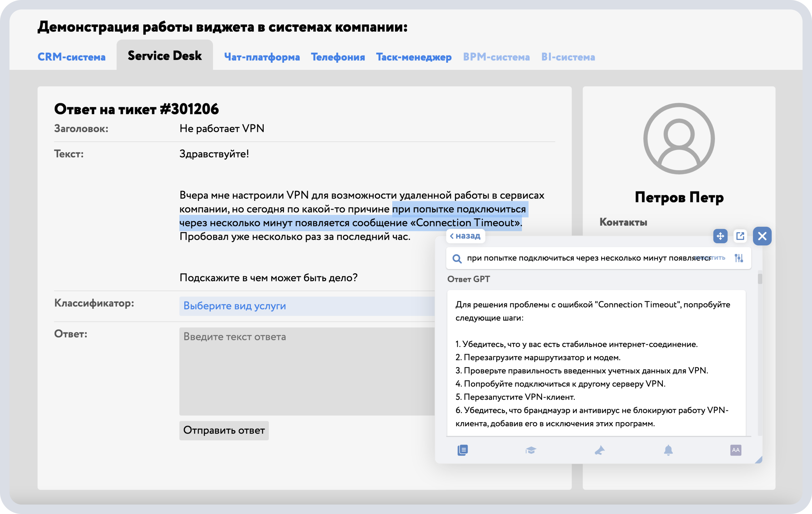This screenshot has width=812, height=514.
Task: Click the move widget arrows icon
Action: pyautogui.click(x=721, y=236)
